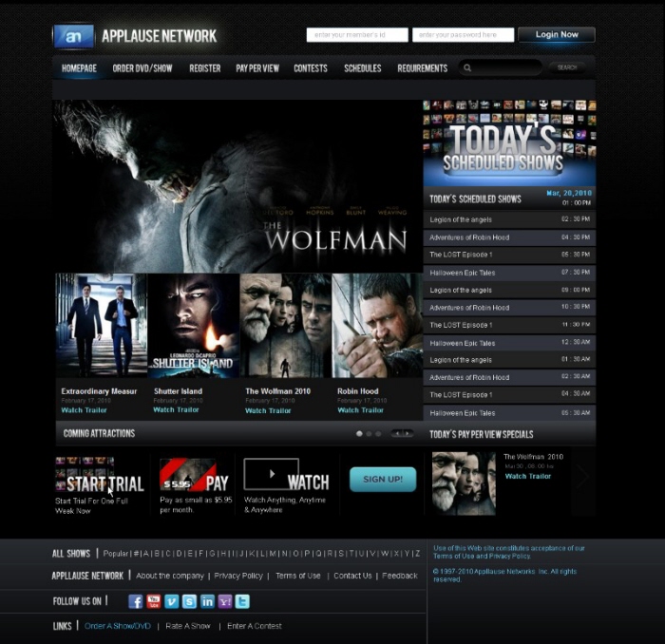The image size is (665, 644).
Task: Click the next arrow in Coming Attractions
Action: tap(408, 433)
